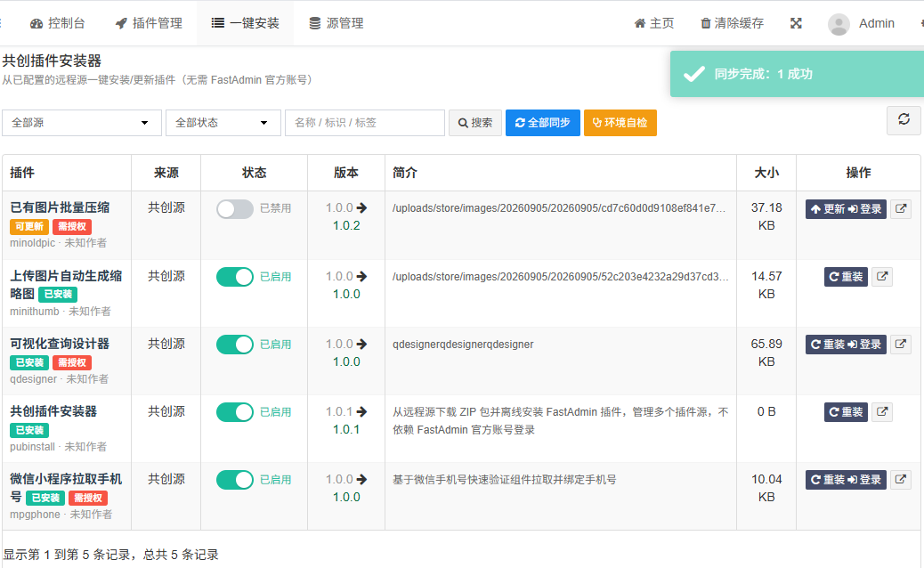924x568 pixels.
Task: Click the 已安装 badge on pubinstall
Action: 29,430
